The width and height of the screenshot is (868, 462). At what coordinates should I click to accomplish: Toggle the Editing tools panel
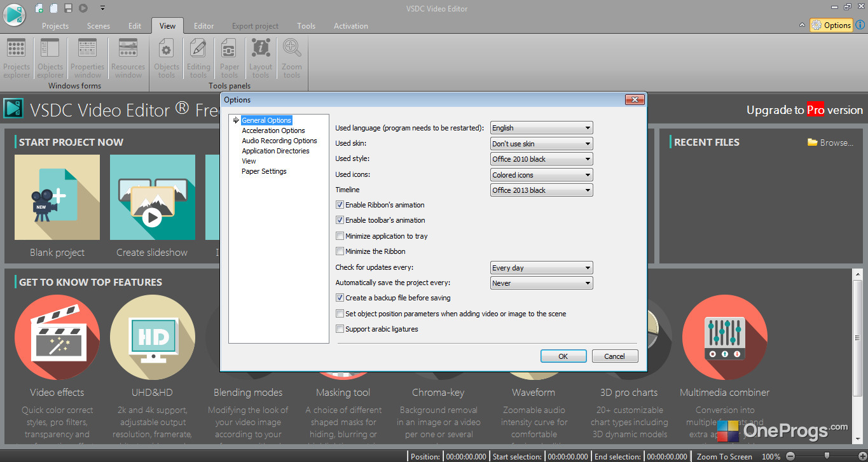(198, 59)
